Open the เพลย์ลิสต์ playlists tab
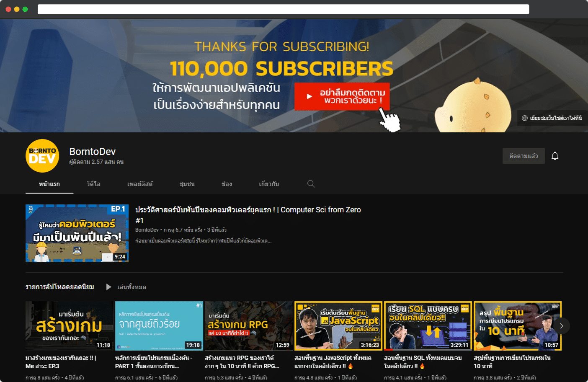The height and width of the screenshot is (382, 588). [140, 184]
